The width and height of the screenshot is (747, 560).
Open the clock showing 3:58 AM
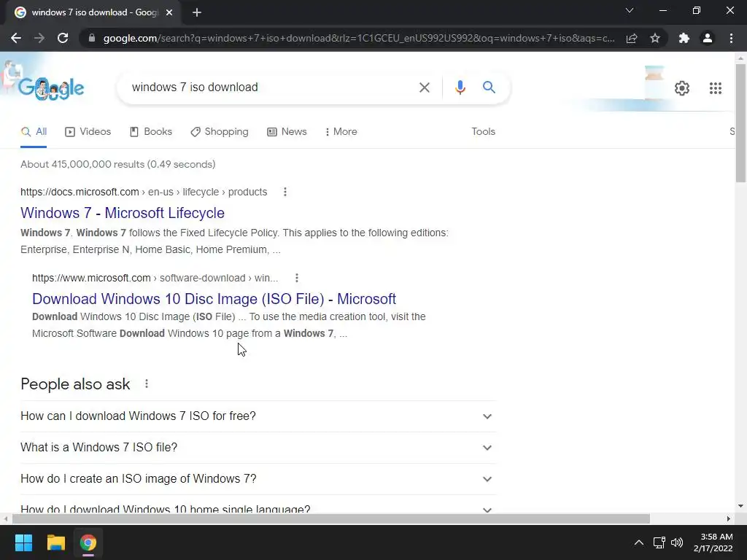(713, 542)
